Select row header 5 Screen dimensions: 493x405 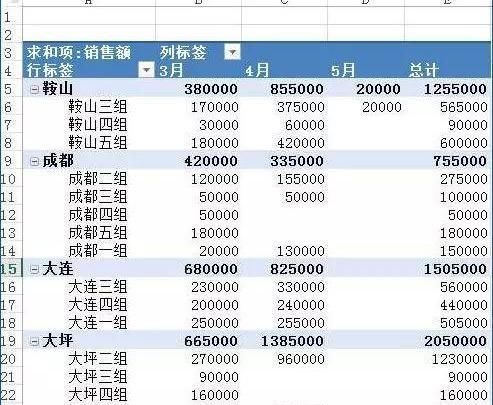click(x=11, y=89)
